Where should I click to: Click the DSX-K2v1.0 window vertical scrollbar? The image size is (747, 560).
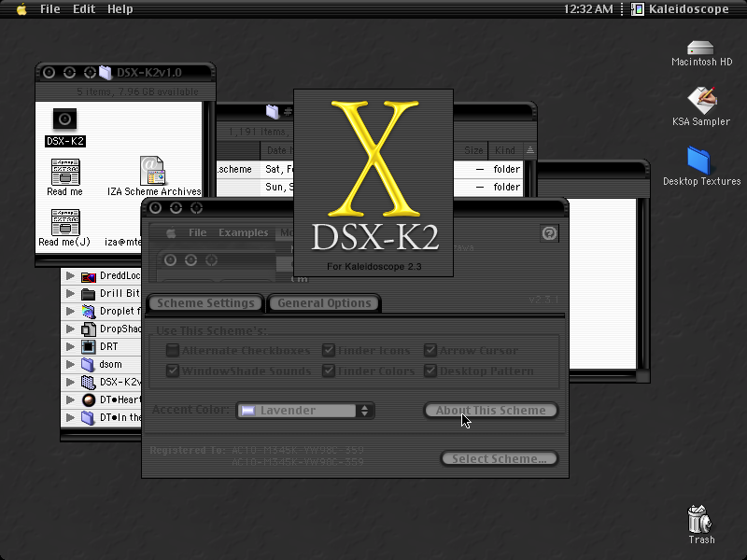coord(209,177)
